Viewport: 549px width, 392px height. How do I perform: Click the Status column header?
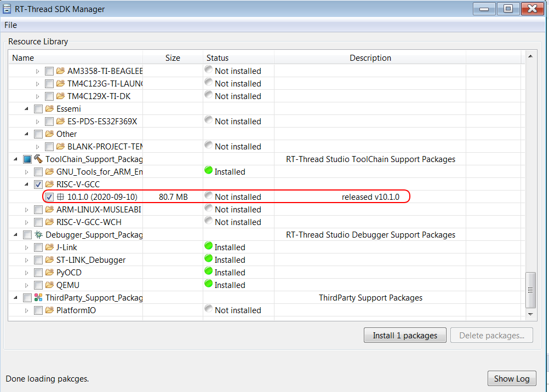coord(238,57)
